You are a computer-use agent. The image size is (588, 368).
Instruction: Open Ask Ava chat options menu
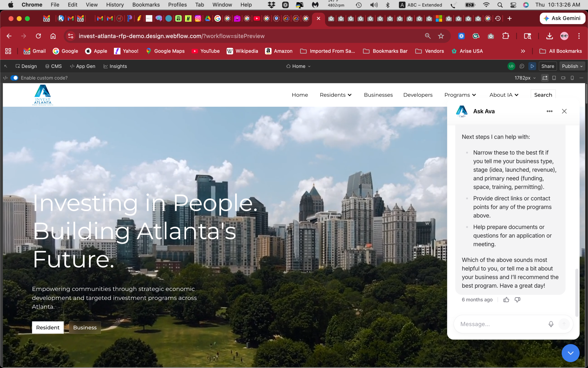tap(549, 111)
